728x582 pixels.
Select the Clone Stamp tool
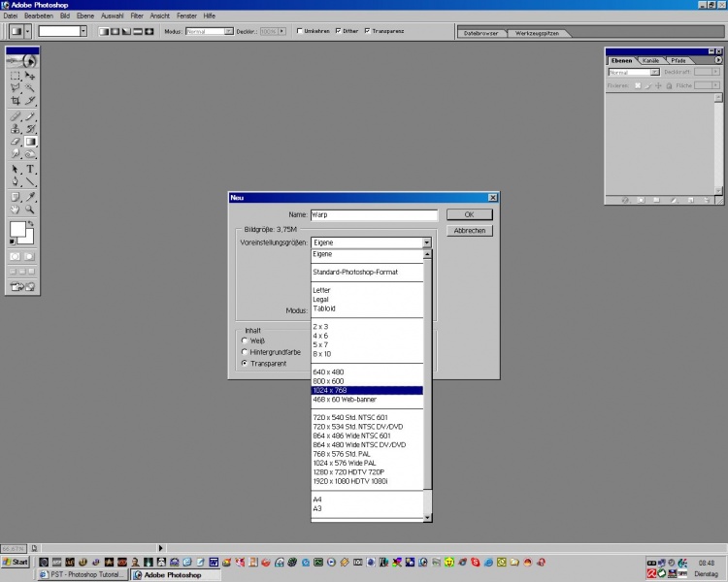point(15,128)
